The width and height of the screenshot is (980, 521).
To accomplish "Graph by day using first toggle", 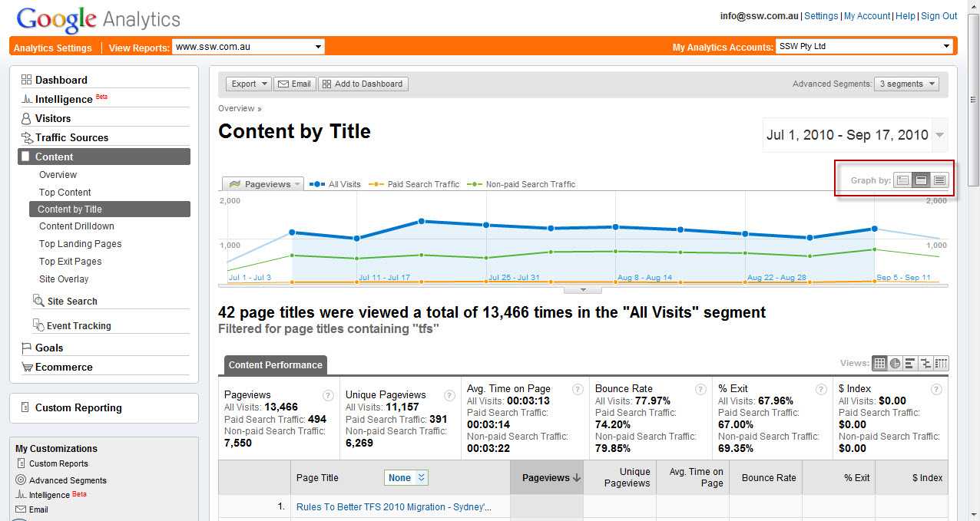I will pyautogui.click(x=903, y=180).
